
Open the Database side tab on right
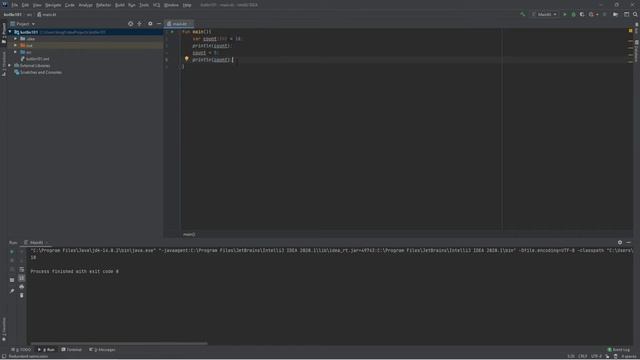tap(636, 50)
